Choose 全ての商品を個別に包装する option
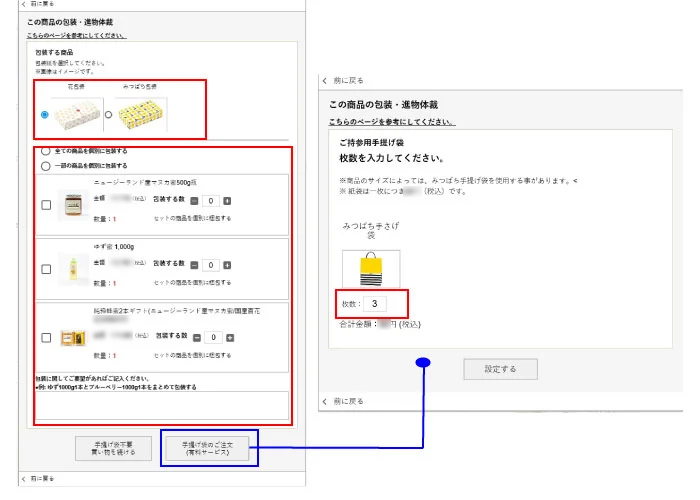 [x=45, y=151]
